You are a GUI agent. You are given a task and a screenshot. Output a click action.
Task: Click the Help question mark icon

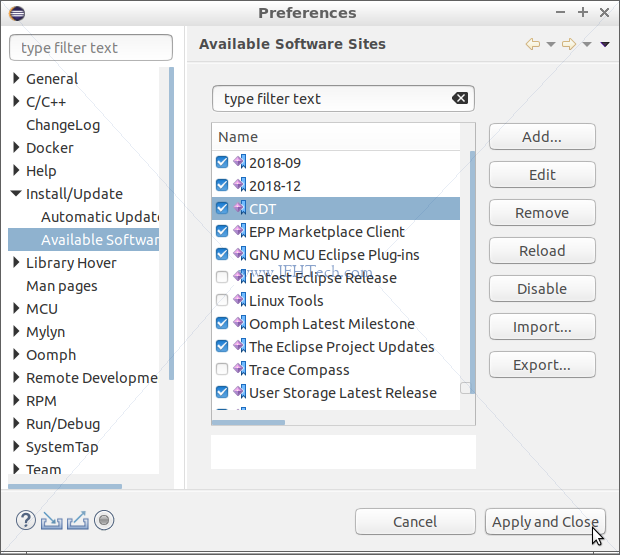click(x=26, y=520)
